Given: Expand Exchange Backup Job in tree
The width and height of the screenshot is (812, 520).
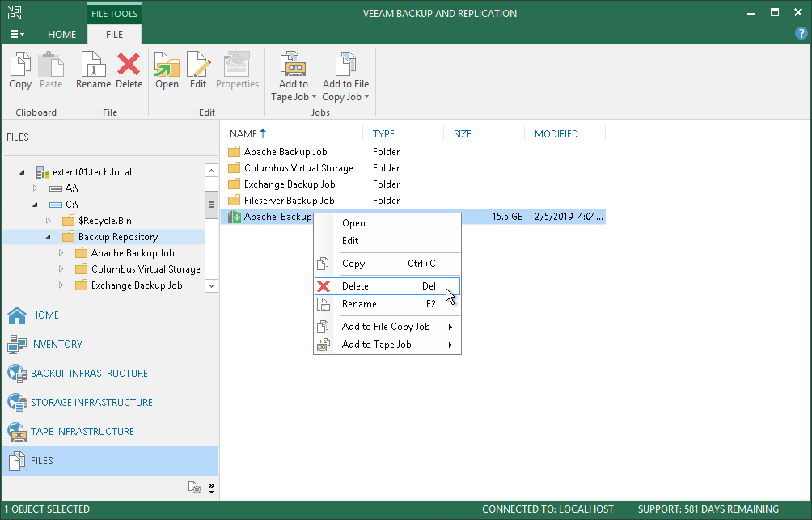Looking at the screenshot, I should tap(61, 285).
